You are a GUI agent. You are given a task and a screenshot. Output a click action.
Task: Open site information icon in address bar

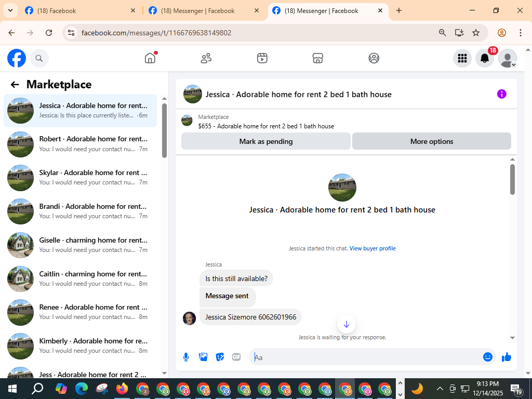point(71,33)
